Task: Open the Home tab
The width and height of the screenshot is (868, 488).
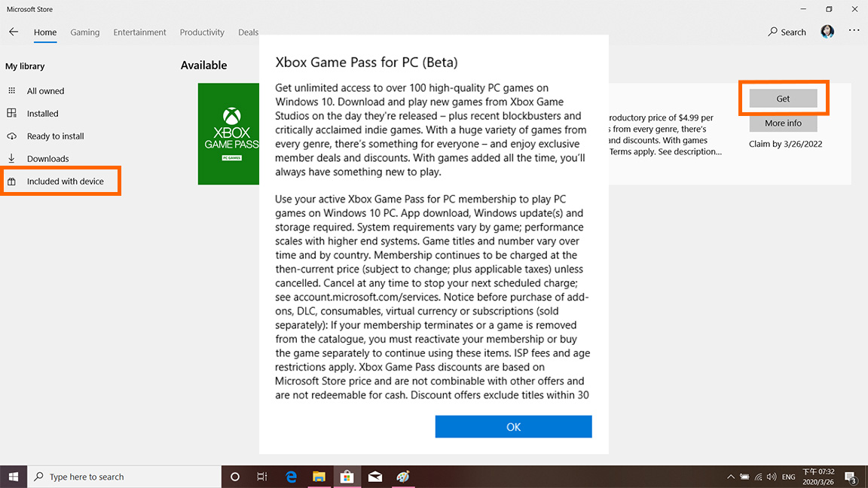Action: (45, 32)
